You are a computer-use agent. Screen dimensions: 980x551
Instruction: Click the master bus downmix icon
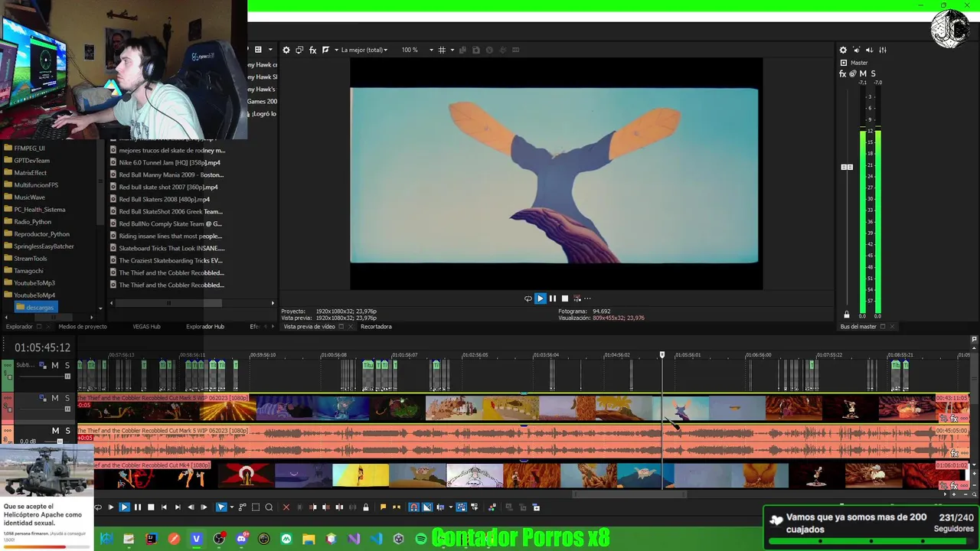tap(857, 50)
